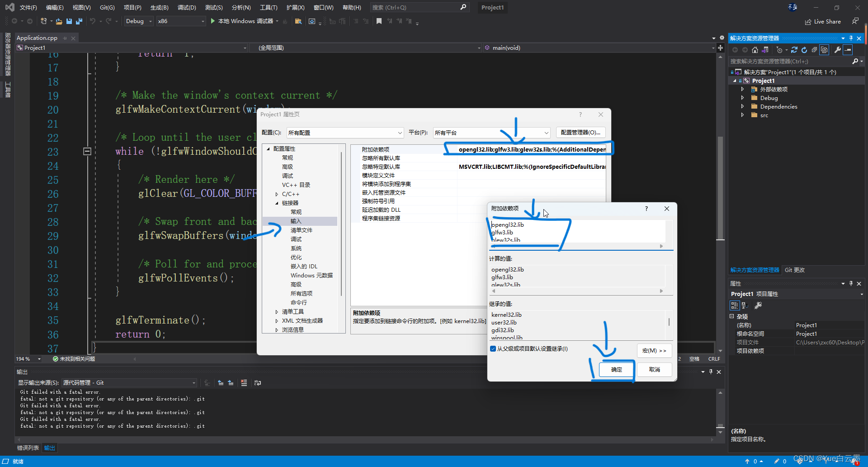Toggle word wrap in Output panel

258,383
